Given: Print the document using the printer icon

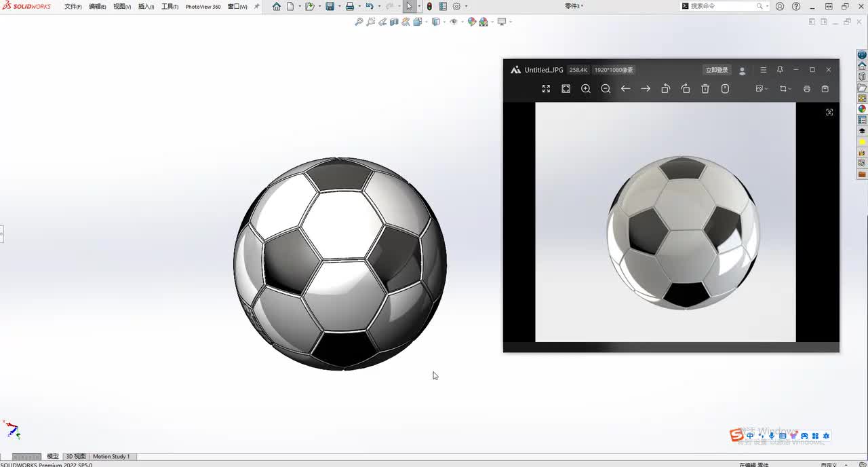Looking at the screenshot, I should tap(350, 7).
